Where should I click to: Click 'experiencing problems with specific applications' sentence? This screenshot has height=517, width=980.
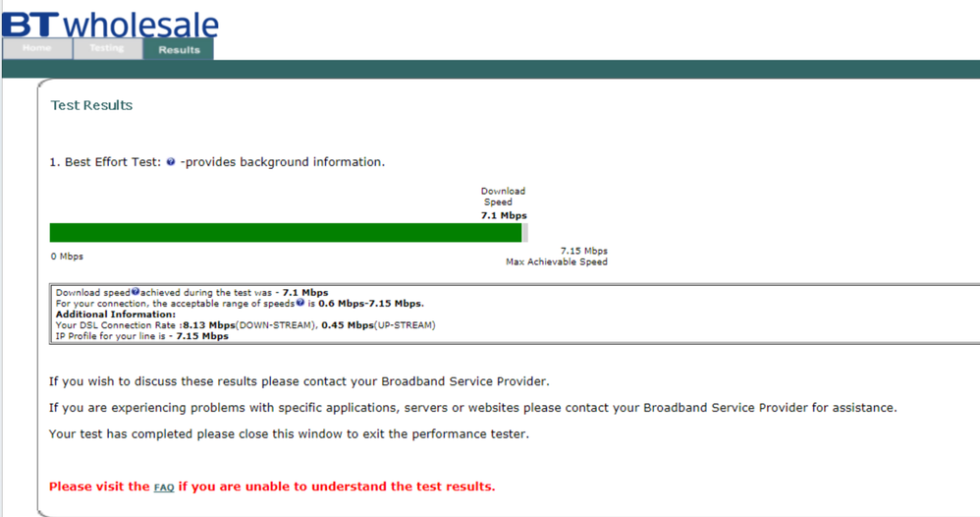pos(473,408)
